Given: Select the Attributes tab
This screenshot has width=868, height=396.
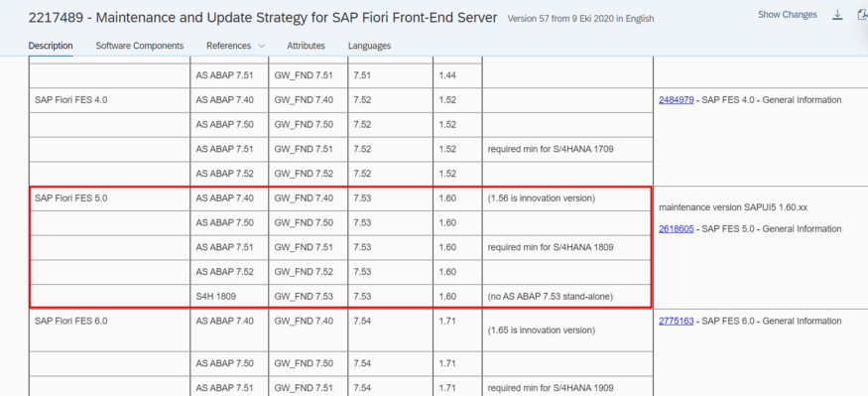Looking at the screenshot, I should click(x=307, y=46).
